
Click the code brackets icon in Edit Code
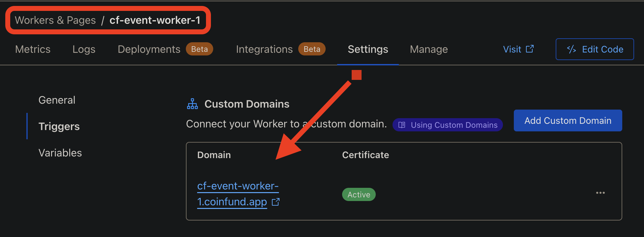[x=571, y=49]
